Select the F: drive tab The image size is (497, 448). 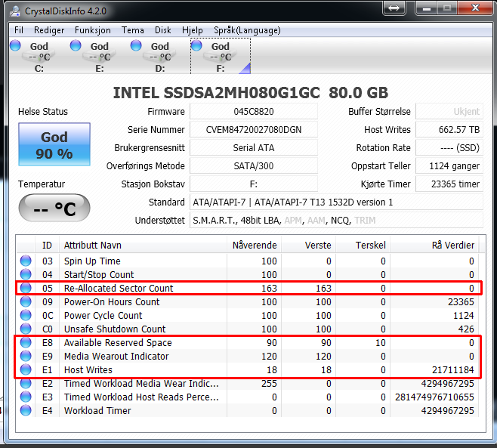pyautogui.click(x=221, y=56)
